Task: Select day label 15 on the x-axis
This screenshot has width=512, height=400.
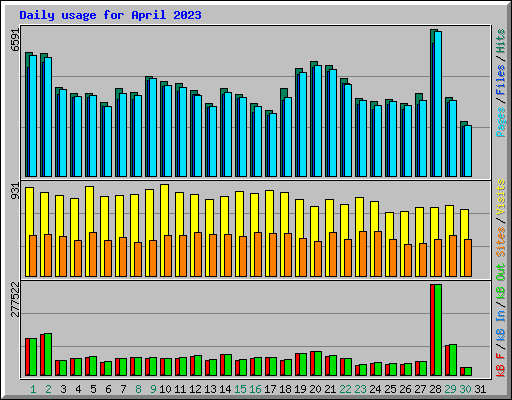Action: tap(240, 389)
